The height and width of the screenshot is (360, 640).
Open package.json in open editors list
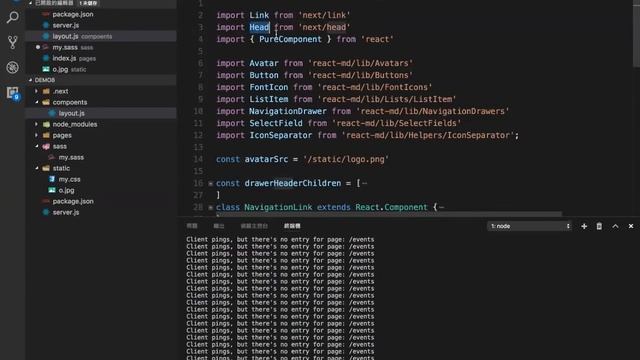(x=102, y=14)
